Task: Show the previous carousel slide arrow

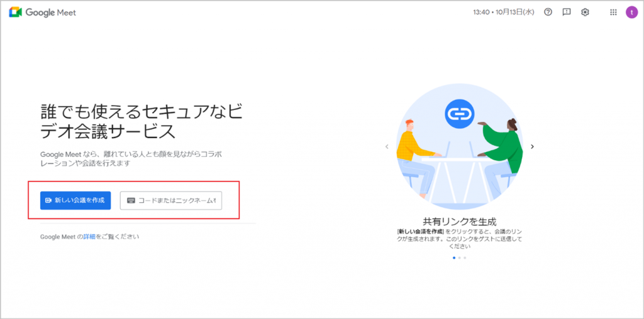Action: click(387, 146)
